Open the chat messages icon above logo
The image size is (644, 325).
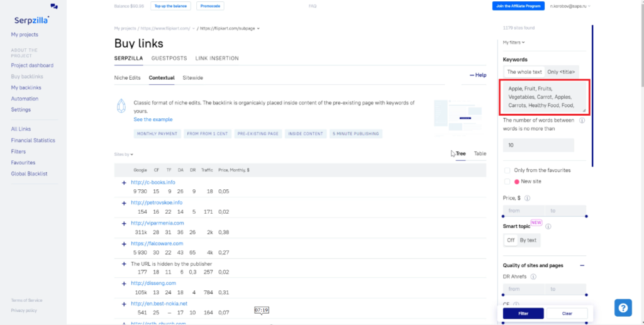pos(54,6)
